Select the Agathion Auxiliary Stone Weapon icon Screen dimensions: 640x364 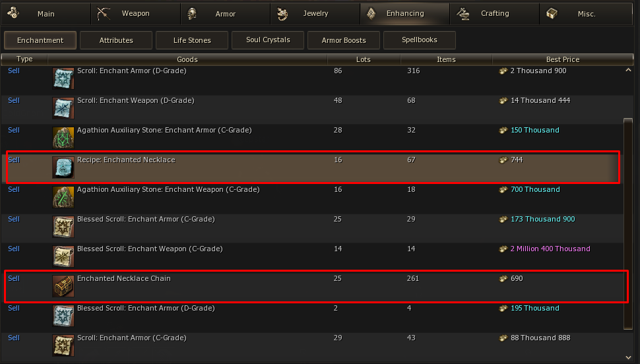coord(63,197)
